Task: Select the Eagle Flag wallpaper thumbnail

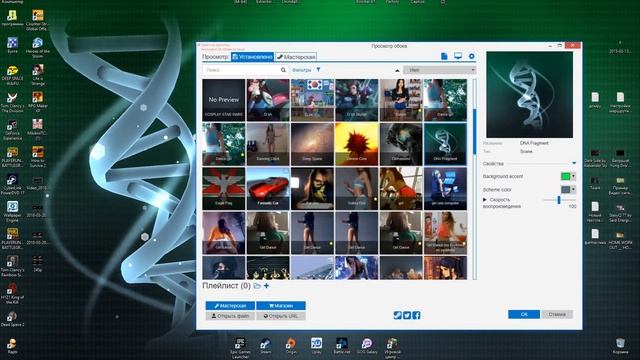Action: (x=224, y=188)
